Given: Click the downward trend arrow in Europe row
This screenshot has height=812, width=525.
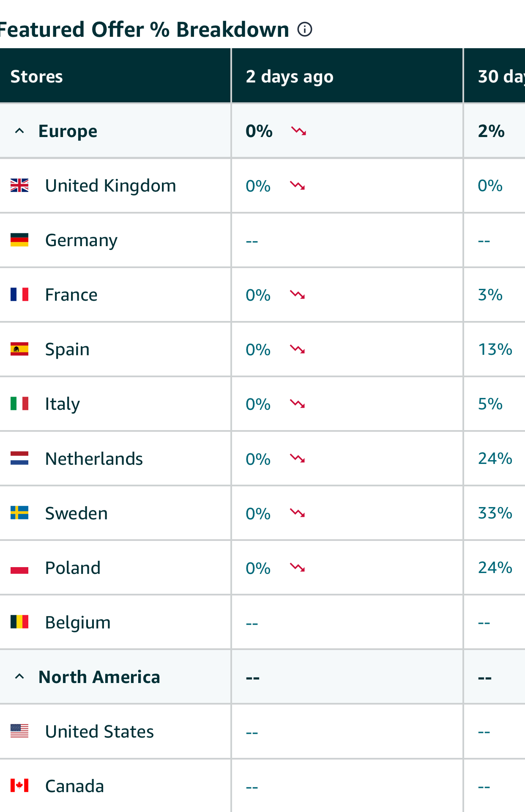Looking at the screenshot, I should click(299, 131).
